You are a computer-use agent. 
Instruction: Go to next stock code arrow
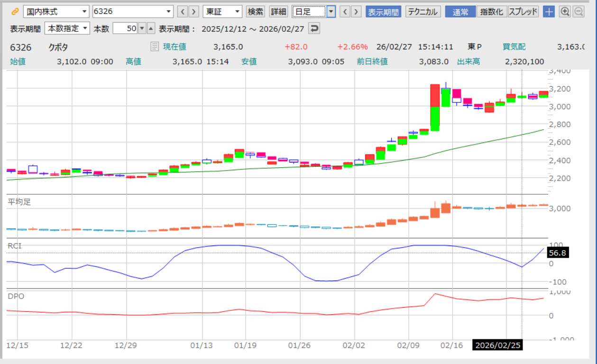193,12
